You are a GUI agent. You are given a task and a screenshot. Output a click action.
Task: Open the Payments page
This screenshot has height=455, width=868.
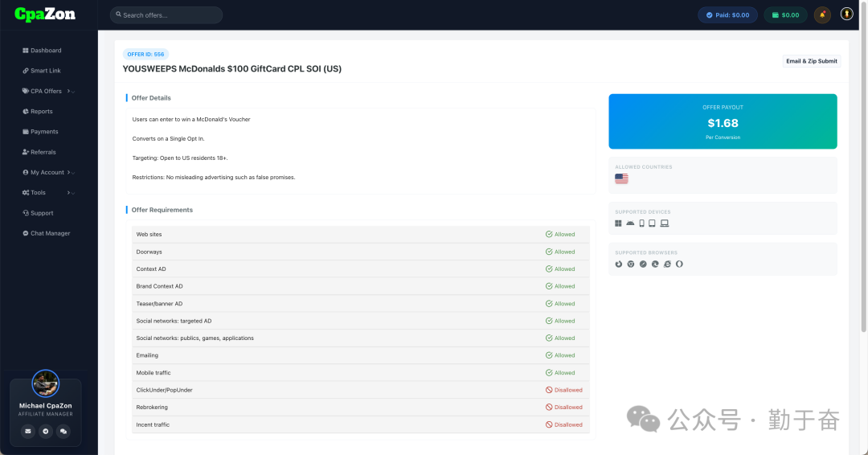point(40,132)
